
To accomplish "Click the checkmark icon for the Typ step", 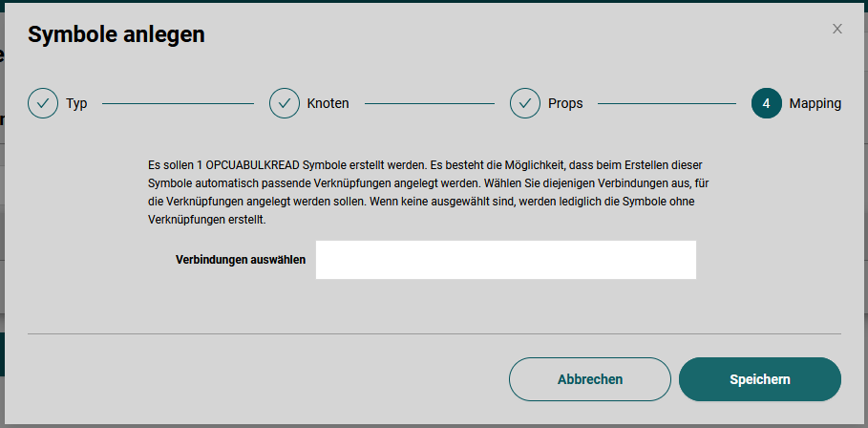I will click(x=43, y=103).
